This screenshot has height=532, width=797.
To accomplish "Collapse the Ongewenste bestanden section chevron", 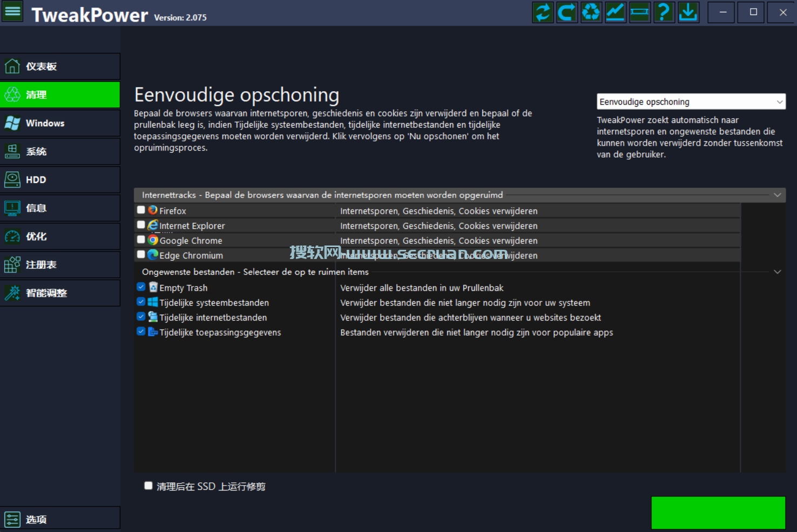I will 778,271.
